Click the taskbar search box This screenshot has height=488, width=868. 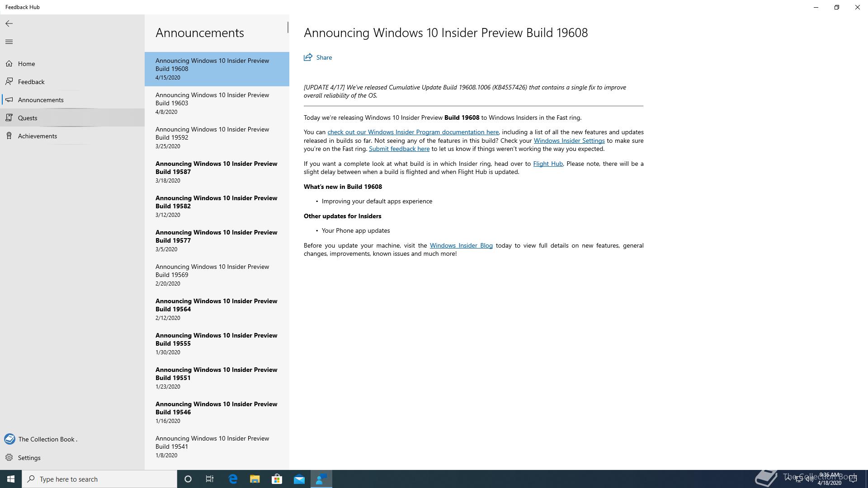99,479
